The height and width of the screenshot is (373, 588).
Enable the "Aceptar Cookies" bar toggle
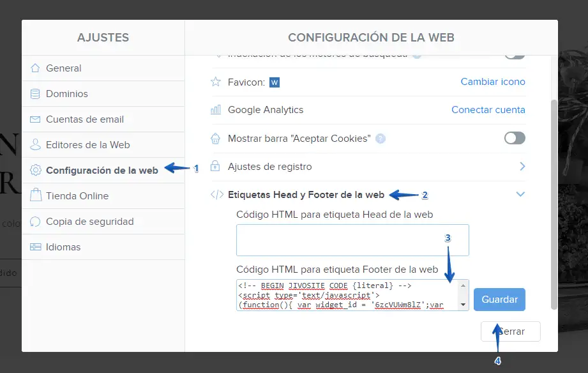click(515, 139)
